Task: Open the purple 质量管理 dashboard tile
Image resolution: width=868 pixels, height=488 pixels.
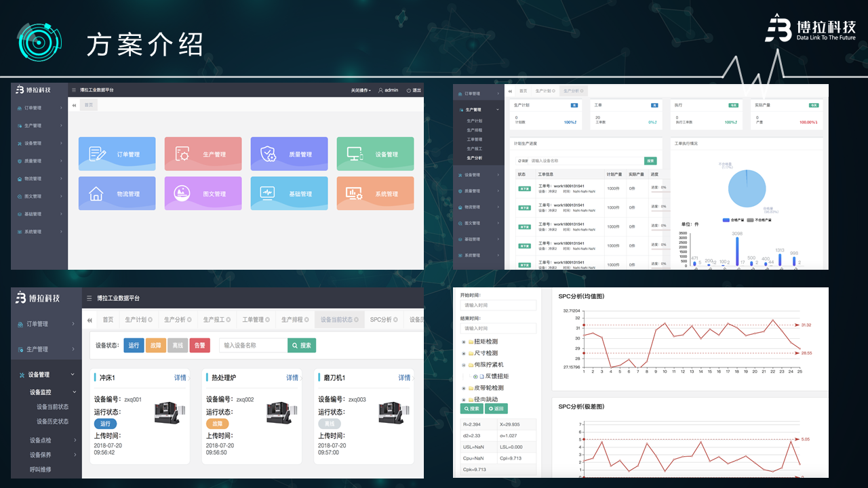Action: (x=289, y=154)
